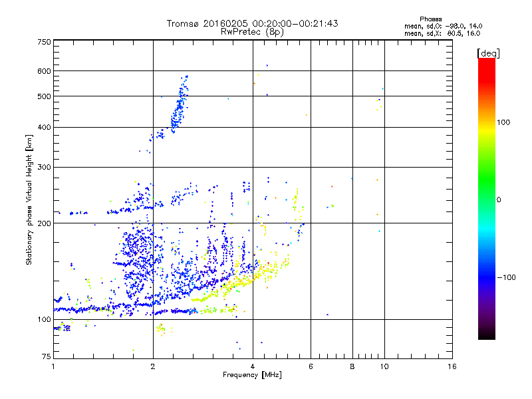Click the x-axis "8" tick label
Image resolution: width=532 pixels, height=399 pixels.
click(352, 366)
